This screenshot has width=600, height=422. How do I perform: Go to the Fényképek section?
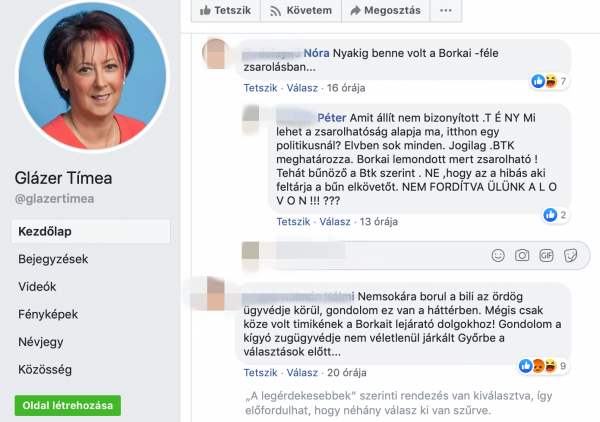[48, 314]
